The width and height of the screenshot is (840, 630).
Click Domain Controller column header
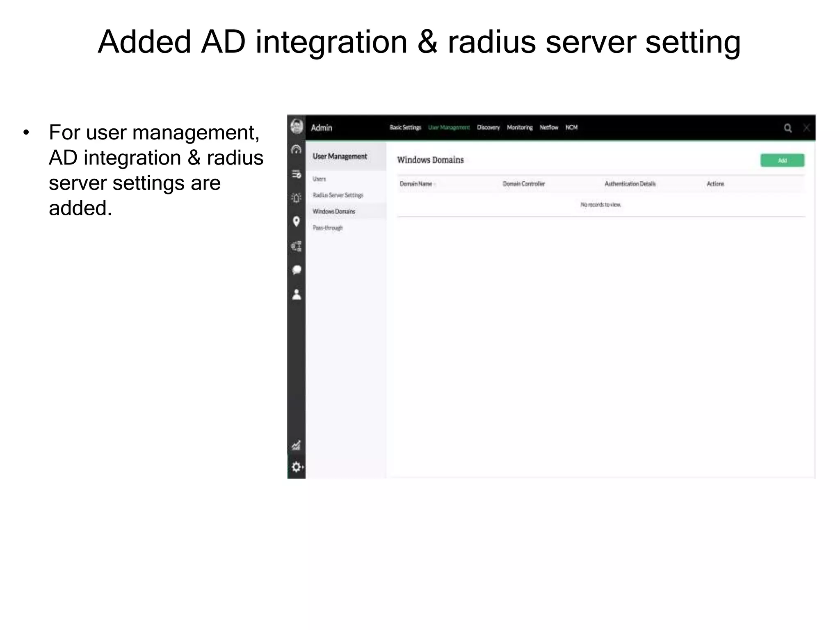[x=524, y=184]
